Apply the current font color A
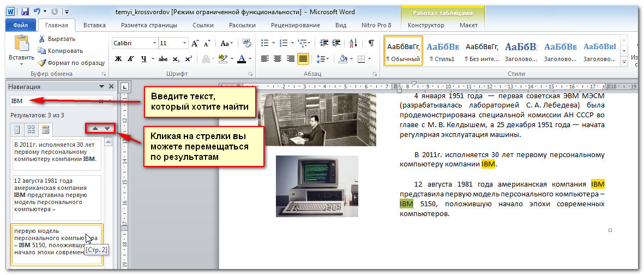The image size is (644, 275). tap(242, 59)
